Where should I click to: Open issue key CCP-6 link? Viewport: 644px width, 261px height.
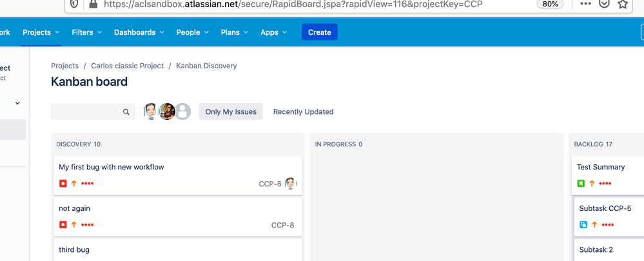[x=270, y=184]
